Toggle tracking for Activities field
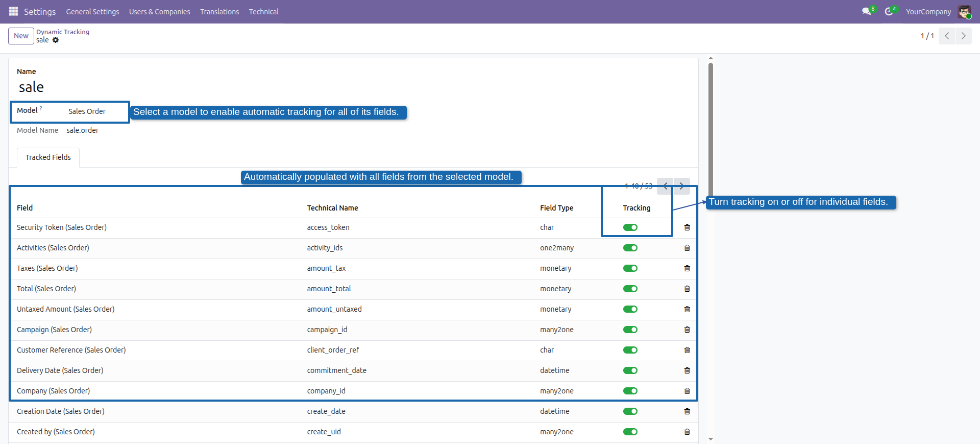Screen dimensions: 980x444 [630, 248]
